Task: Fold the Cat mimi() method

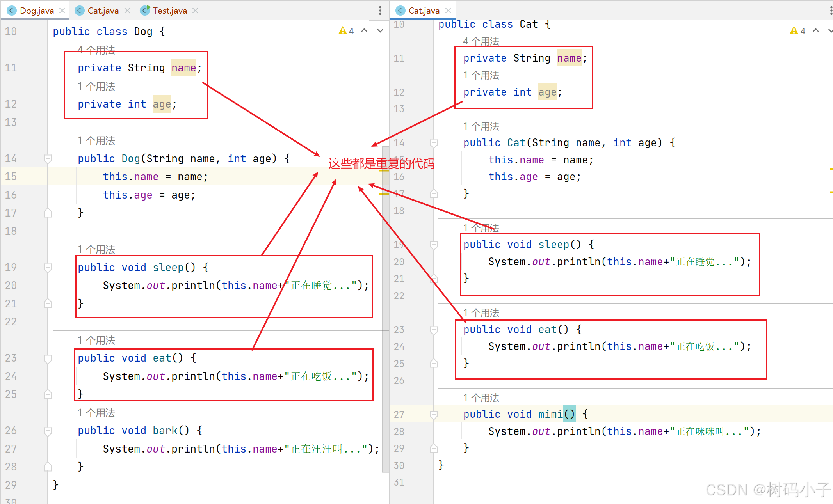Action: (434, 414)
